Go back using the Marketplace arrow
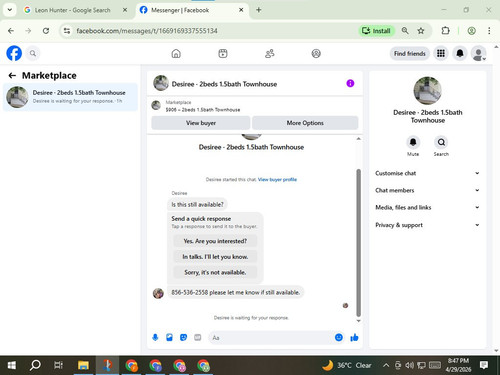 (x=12, y=76)
